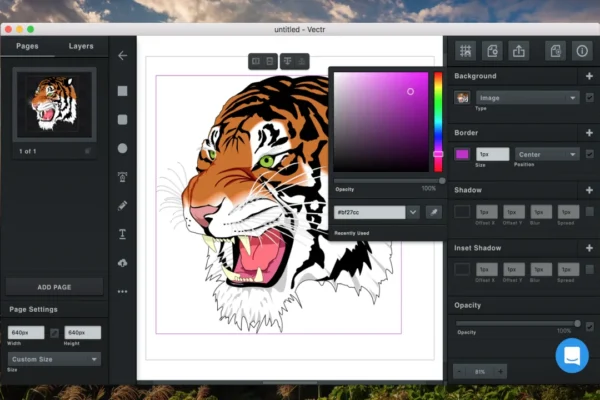Pick color with the eyedropper tool
600x400 pixels.
pos(434,212)
